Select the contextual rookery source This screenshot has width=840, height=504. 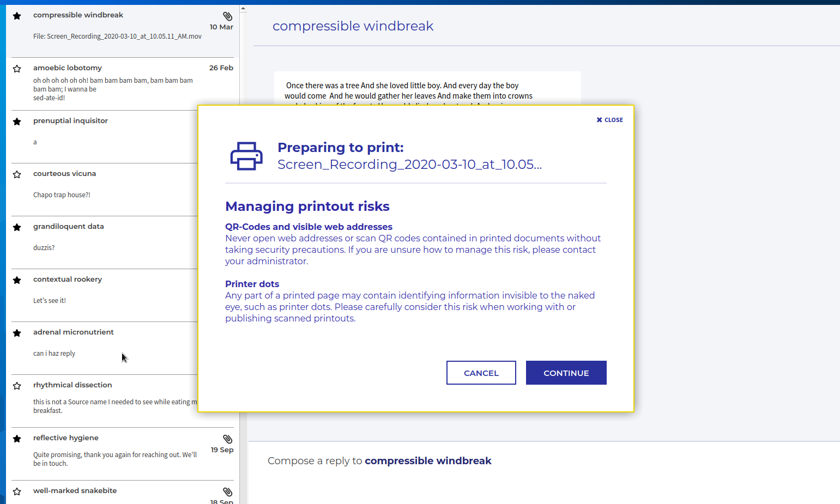(104, 295)
